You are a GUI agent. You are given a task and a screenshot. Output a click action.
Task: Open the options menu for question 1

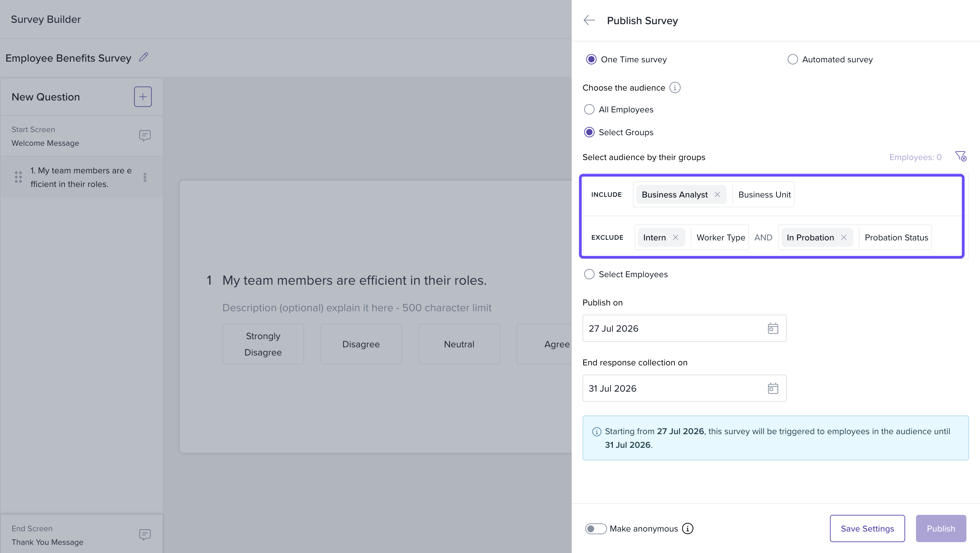[145, 177]
